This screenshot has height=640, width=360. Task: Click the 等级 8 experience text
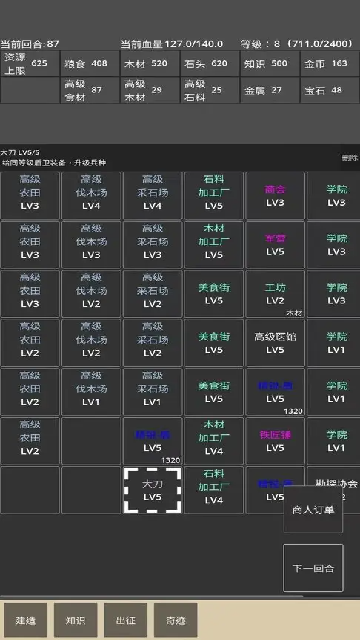(x=297, y=44)
